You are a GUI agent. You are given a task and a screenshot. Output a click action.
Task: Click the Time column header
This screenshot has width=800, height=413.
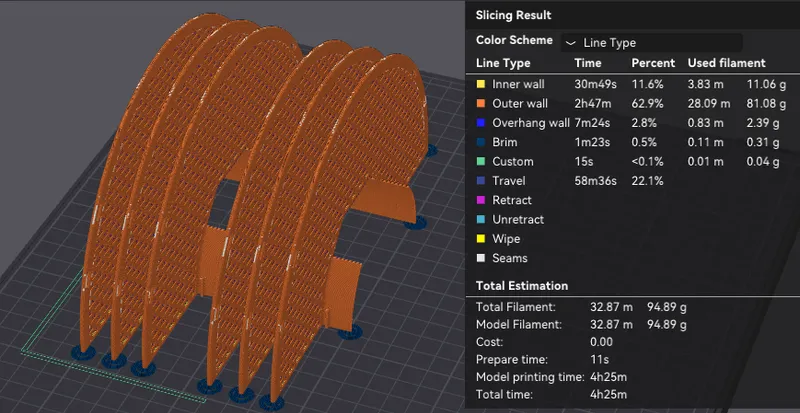588,63
